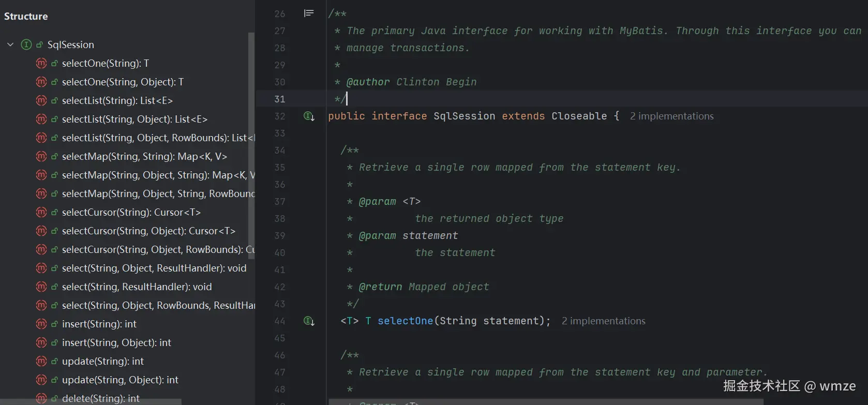
Task: Open 2 implementations hint after Closeable
Action: [x=671, y=116]
